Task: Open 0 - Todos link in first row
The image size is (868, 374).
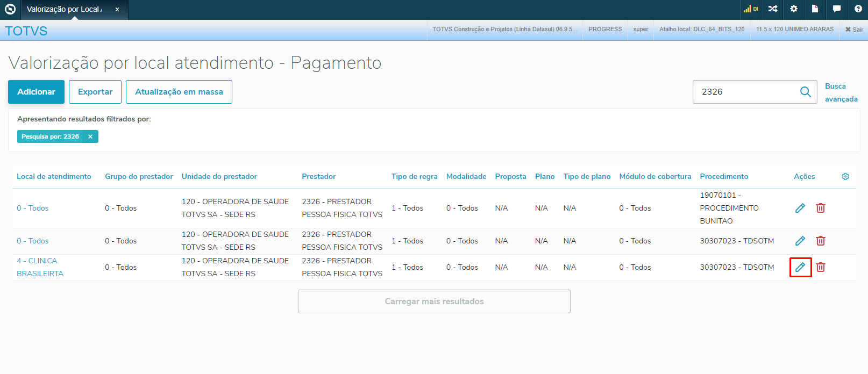Action: [x=32, y=208]
